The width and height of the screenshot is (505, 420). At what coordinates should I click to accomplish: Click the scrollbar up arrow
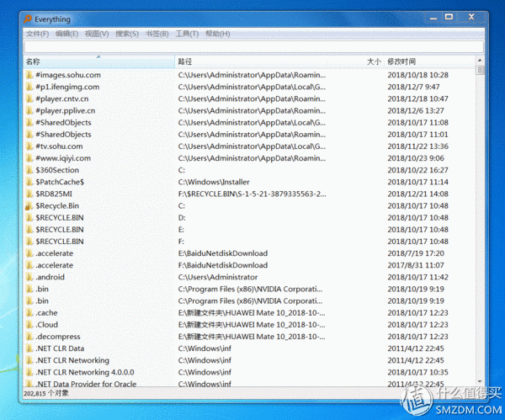(x=480, y=61)
